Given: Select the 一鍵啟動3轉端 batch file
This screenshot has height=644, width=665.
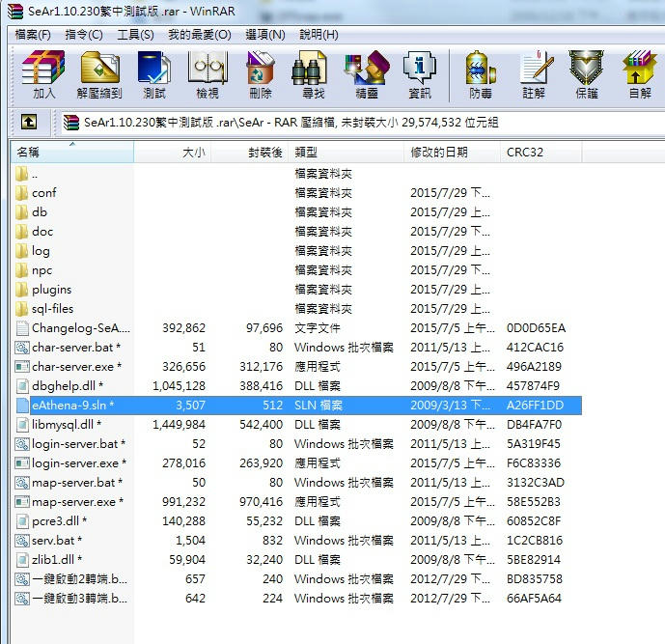Looking at the screenshot, I should click(x=79, y=599).
